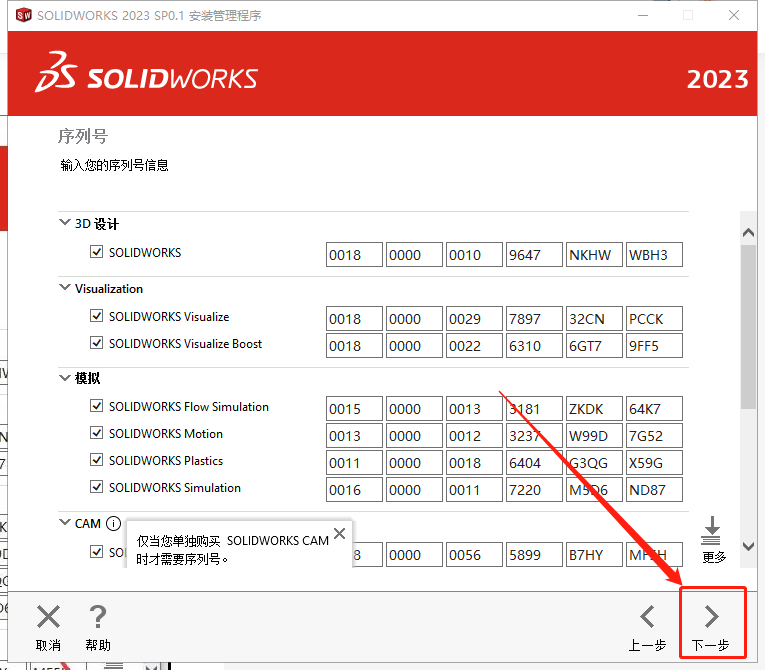The height and width of the screenshot is (670, 765).
Task: Collapse the Visualization section
Action: coord(65,288)
